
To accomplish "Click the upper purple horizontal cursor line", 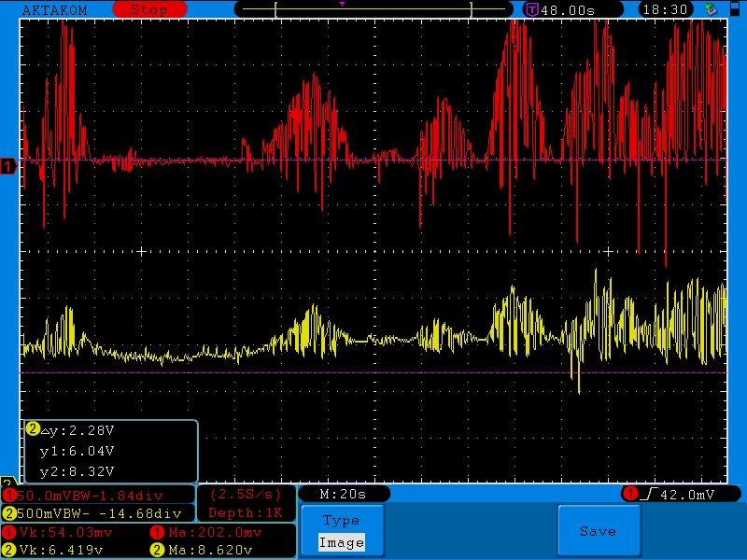I will [x=373, y=160].
